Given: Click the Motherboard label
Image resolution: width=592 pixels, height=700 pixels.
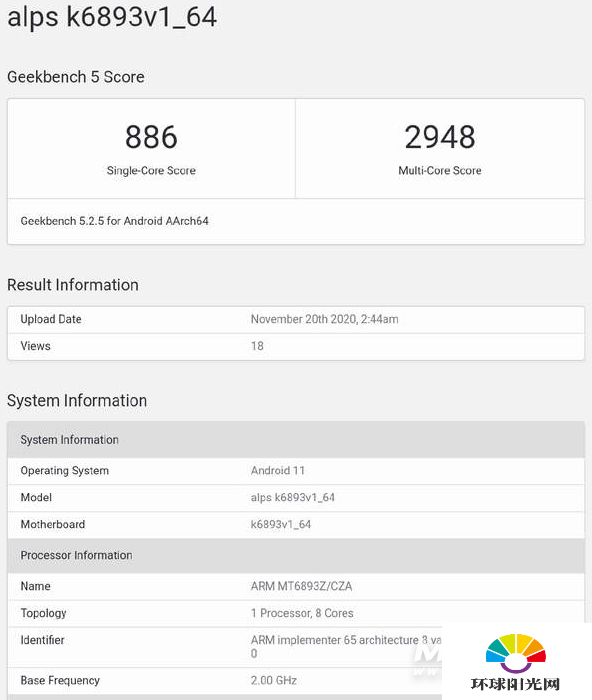Looking at the screenshot, I should (53, 524).
